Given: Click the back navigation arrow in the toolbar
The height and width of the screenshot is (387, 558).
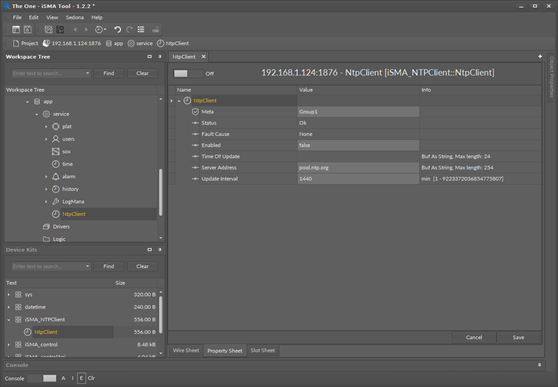Looking at the screenshot, I should point(75,30).
